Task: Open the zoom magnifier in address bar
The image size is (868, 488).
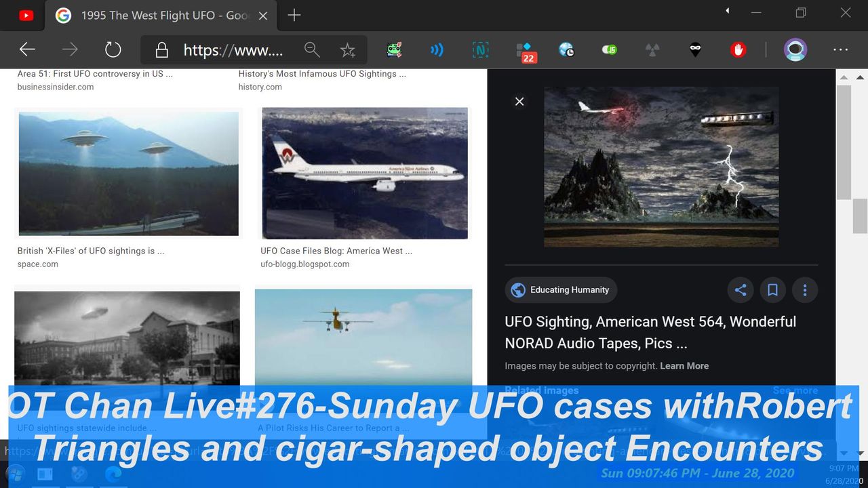Action: coord(312,49)
